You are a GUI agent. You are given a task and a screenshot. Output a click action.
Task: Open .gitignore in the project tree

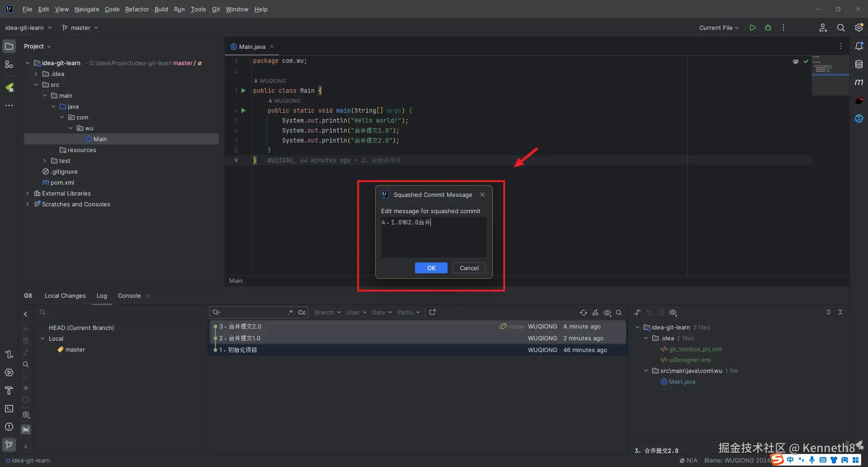click(x=64, y=172)
